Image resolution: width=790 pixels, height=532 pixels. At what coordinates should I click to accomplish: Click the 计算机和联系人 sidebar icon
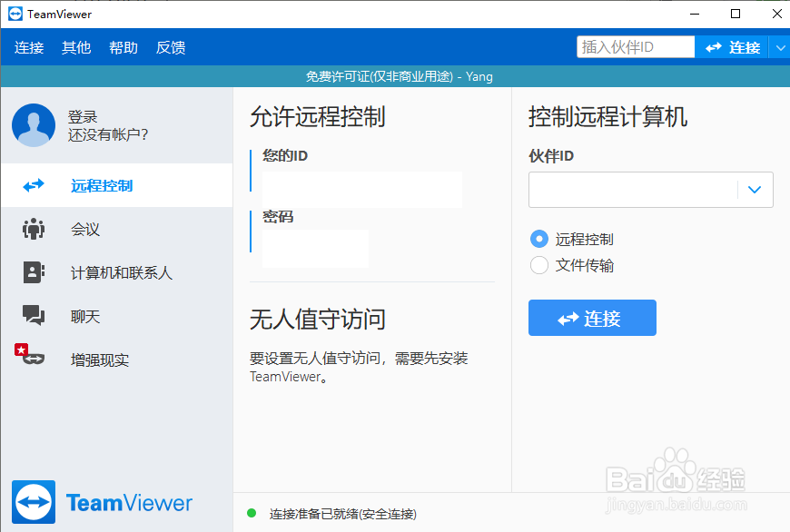[33, 272]
